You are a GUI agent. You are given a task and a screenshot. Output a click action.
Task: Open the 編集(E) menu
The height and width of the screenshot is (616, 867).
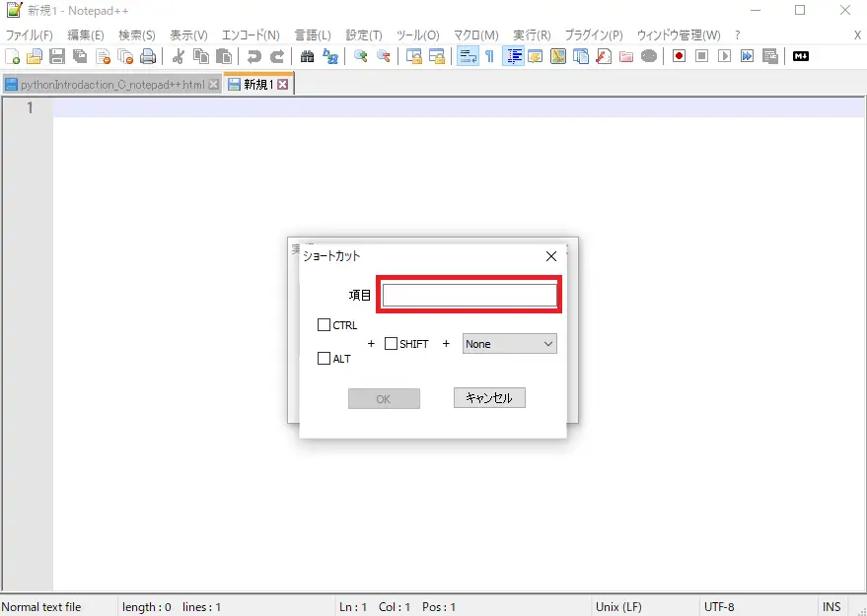click(x=86, y=35)
